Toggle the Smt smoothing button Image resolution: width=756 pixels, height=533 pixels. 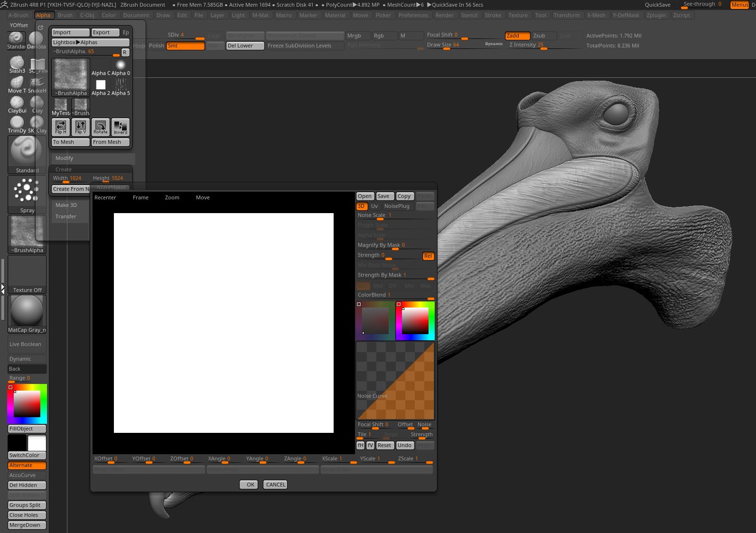click(x=185, y=46)
